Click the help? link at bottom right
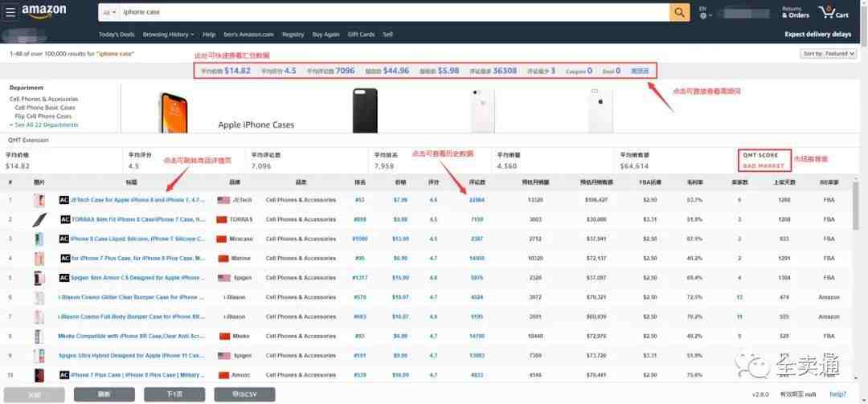The width and height of the screenshot is (868, 404). [x=838, y=394]
